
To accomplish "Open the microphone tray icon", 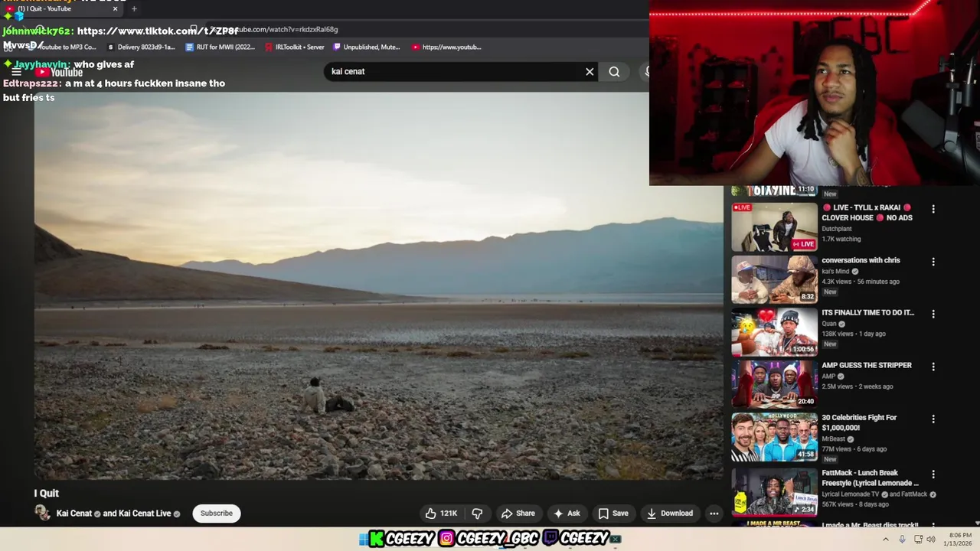I will click(x=902, y=539).
